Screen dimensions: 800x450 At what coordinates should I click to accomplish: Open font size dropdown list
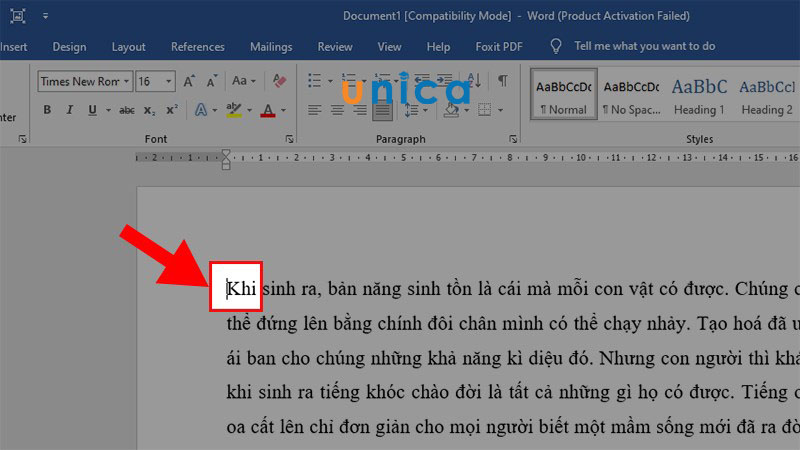(x=168, y=81)
